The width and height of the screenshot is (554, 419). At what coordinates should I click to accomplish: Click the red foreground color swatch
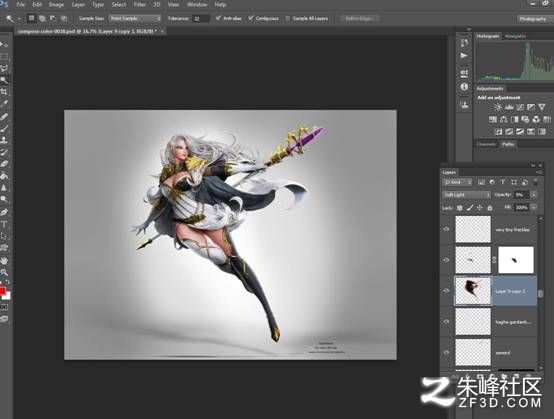(x=2, y=291)
